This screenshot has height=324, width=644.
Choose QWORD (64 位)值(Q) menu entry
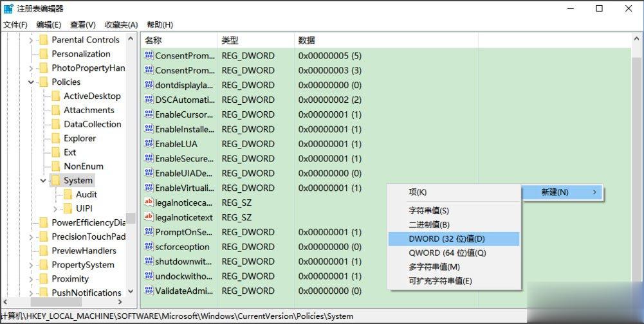(454, 253)
